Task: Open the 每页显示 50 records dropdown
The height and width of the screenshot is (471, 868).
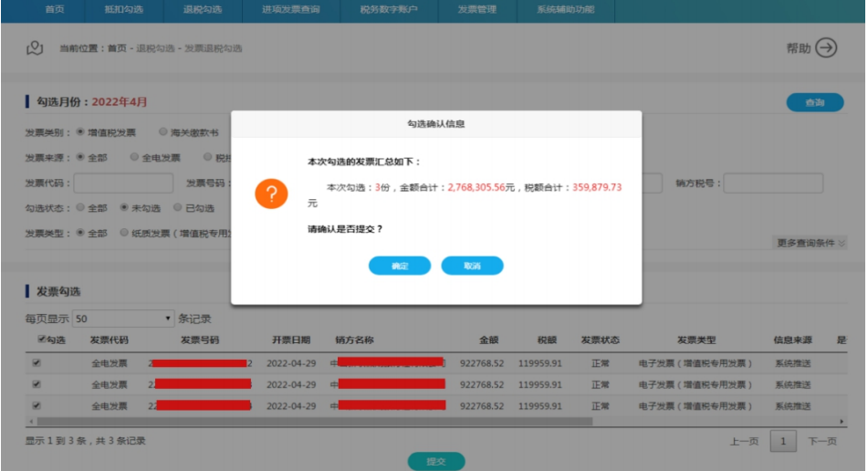Action: click(x=123, y=319)
